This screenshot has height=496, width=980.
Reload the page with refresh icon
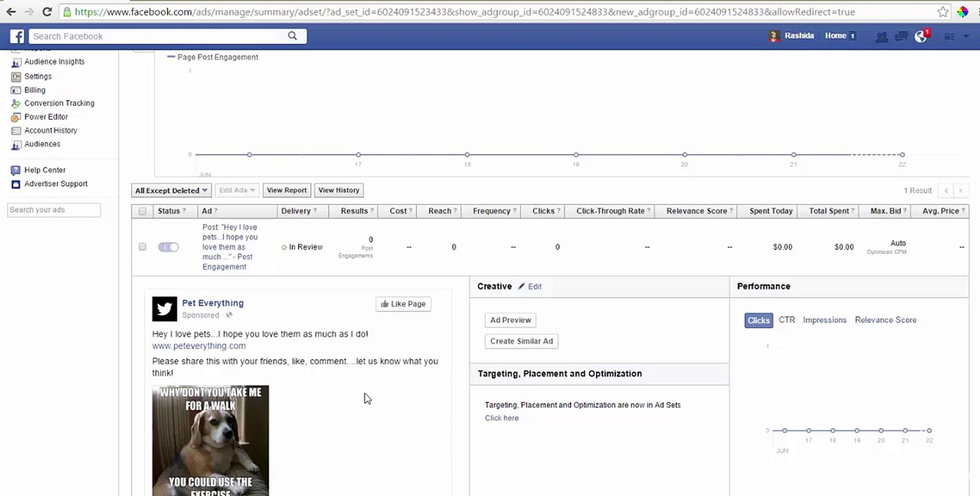(47, 12)
